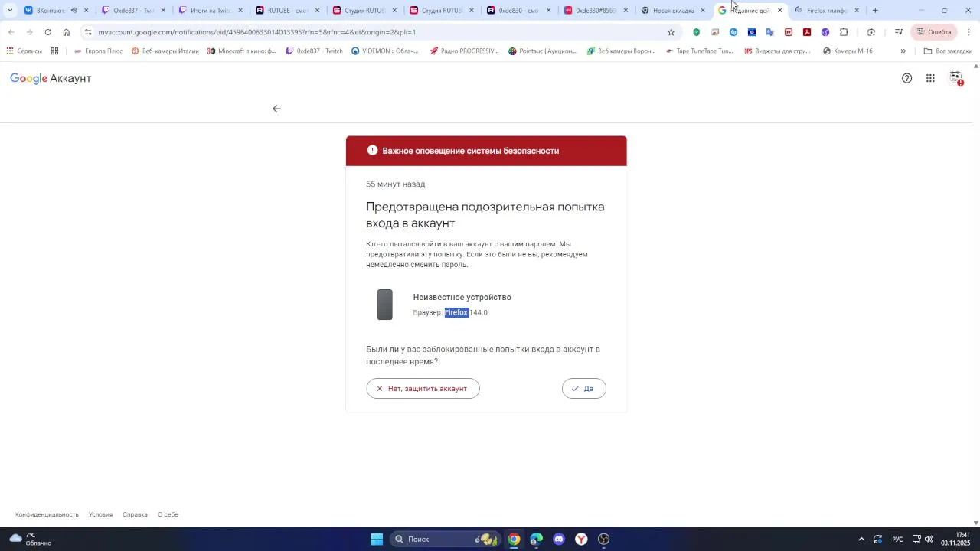Expand the hidden bookmarks overflow chevron
This screenshot has width=980, height=551.
tap(903, 51)
